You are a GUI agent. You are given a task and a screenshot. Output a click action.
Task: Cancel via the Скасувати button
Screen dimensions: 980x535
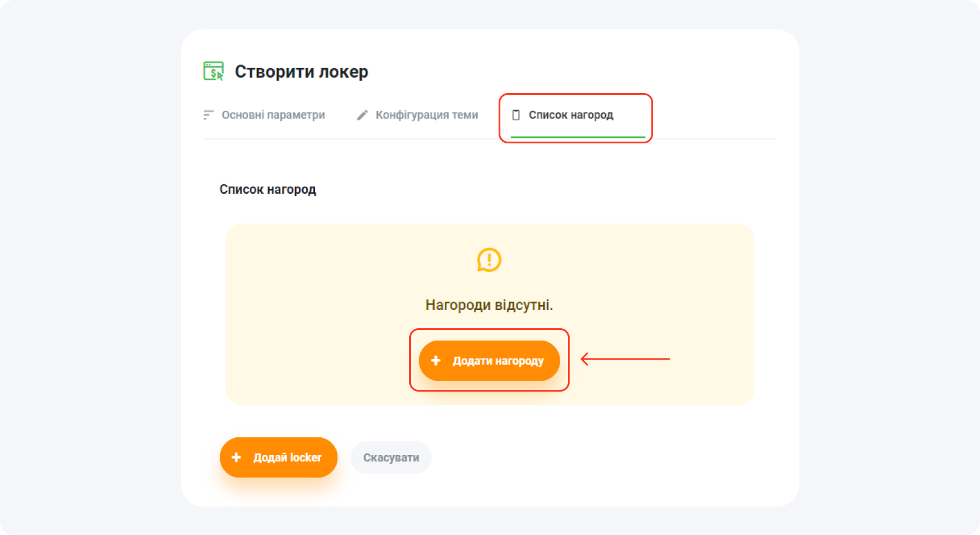tap(391, 457)
